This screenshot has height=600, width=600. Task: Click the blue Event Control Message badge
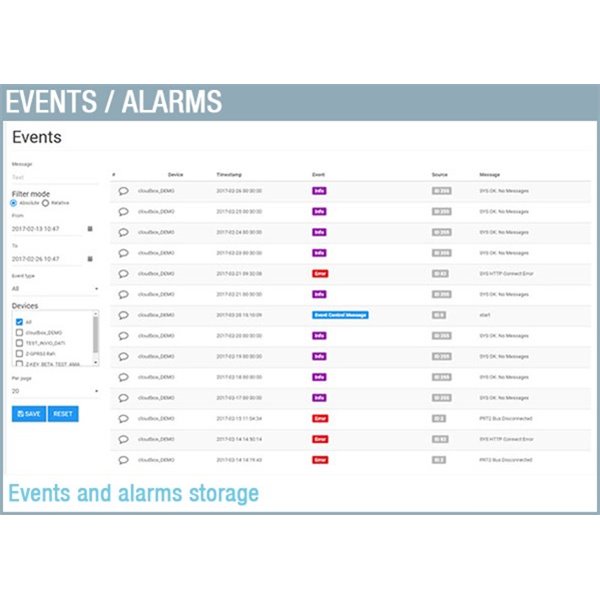coord(340,315)
